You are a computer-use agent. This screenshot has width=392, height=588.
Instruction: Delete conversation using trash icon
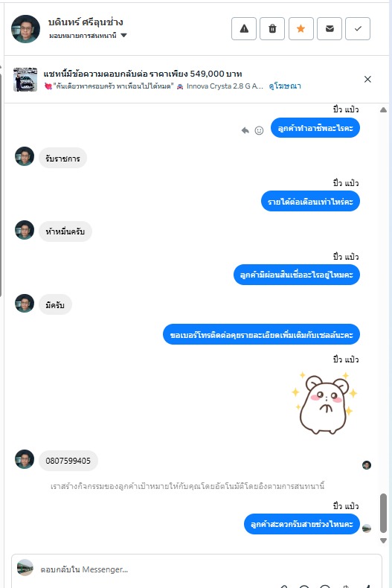(272, 28)
